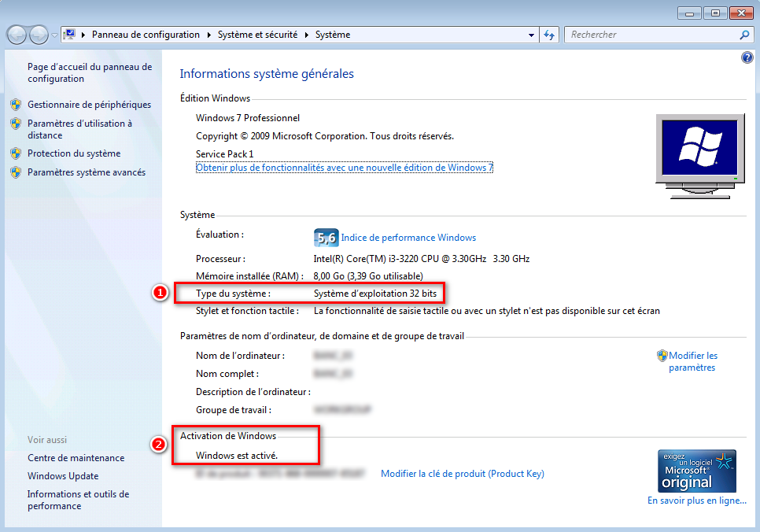Open Windows Update link

point(63,476)
